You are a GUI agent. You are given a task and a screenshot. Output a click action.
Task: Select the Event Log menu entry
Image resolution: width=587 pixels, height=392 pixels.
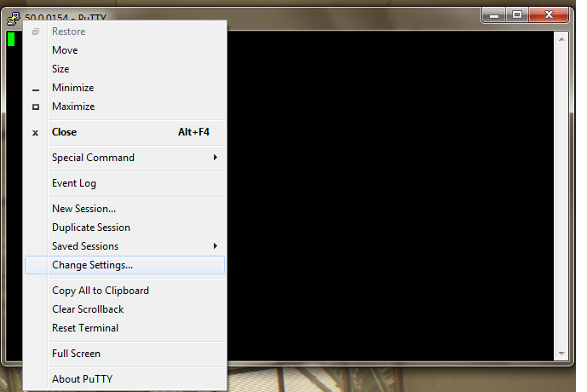coord(125,183)
